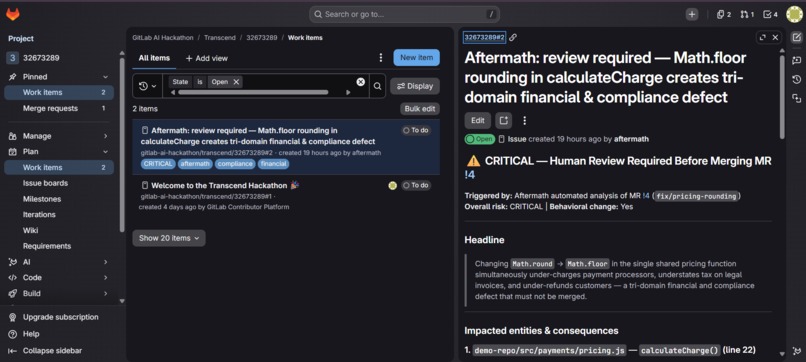This screenshot has width=806, height=362.
Task: Open Merge requests in the sidebar
Action: [x=59, y=108]
